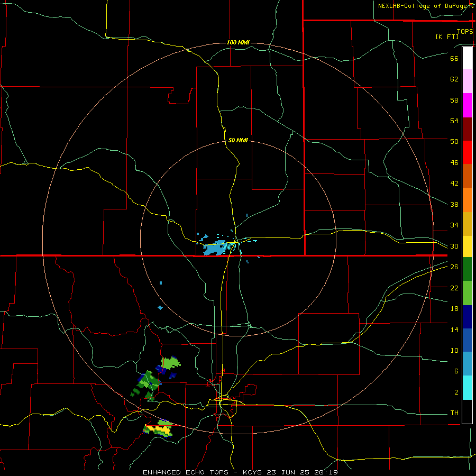Click the "66" legend value
476x476 pixels.
point(454,58)
